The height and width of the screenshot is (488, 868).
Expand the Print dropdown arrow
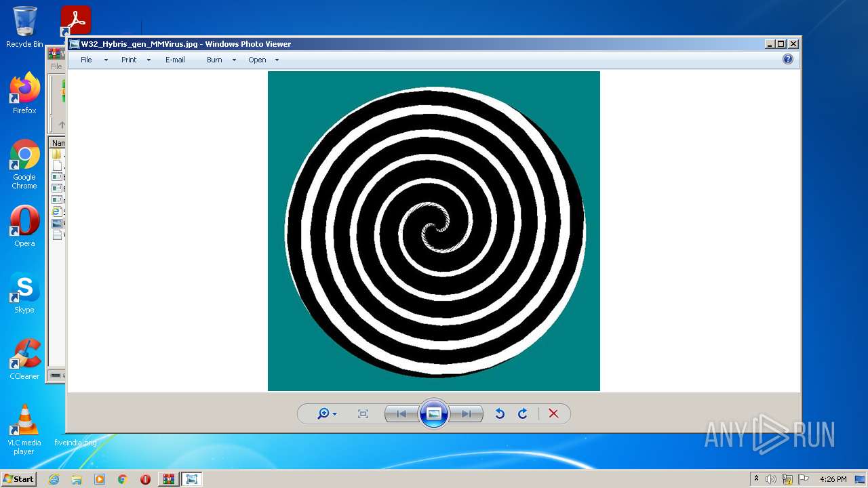[149, 60]
